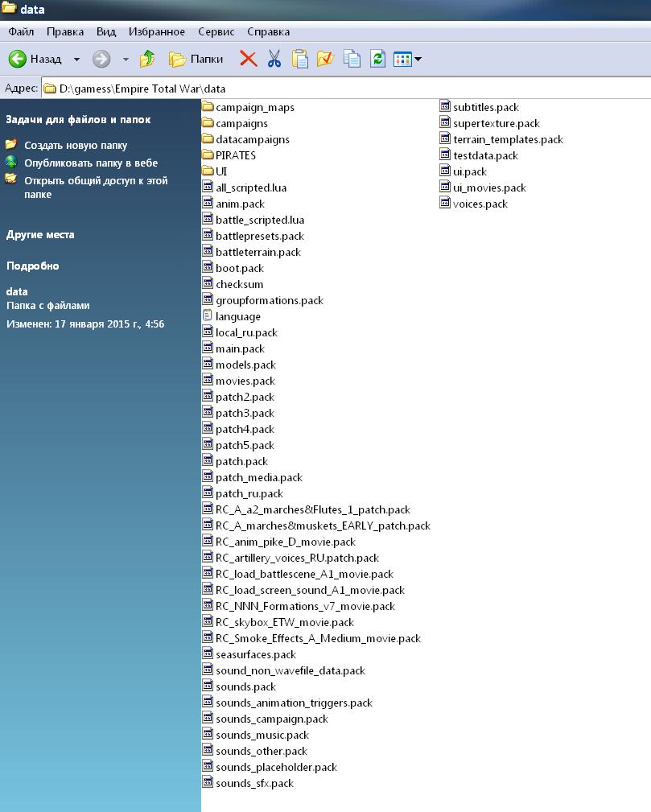
Task: Select the campaign_maps folder icon
Action: click(x=208, y=107)
